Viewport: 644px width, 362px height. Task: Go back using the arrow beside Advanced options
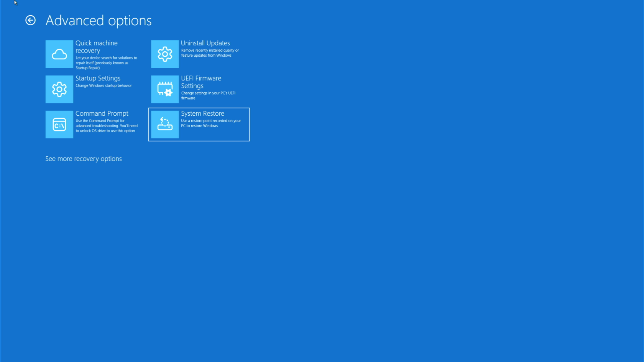[x=30, y=20]
